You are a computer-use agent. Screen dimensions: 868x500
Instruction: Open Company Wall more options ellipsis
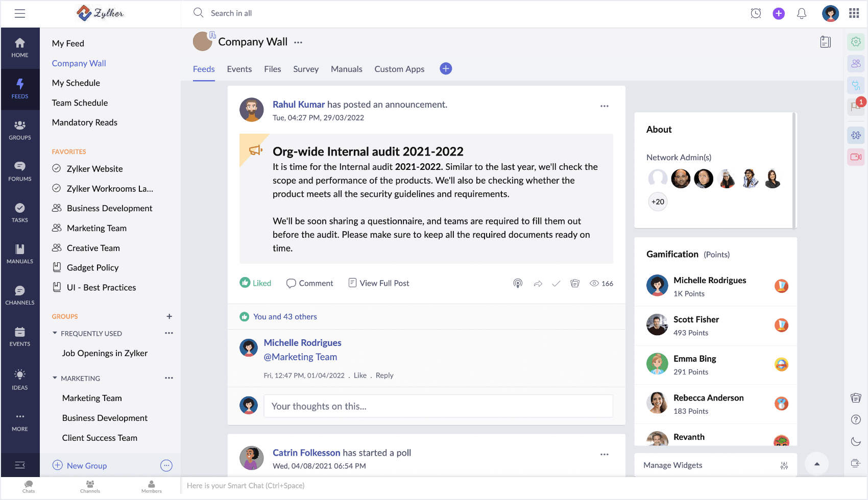tap(298, 42)
